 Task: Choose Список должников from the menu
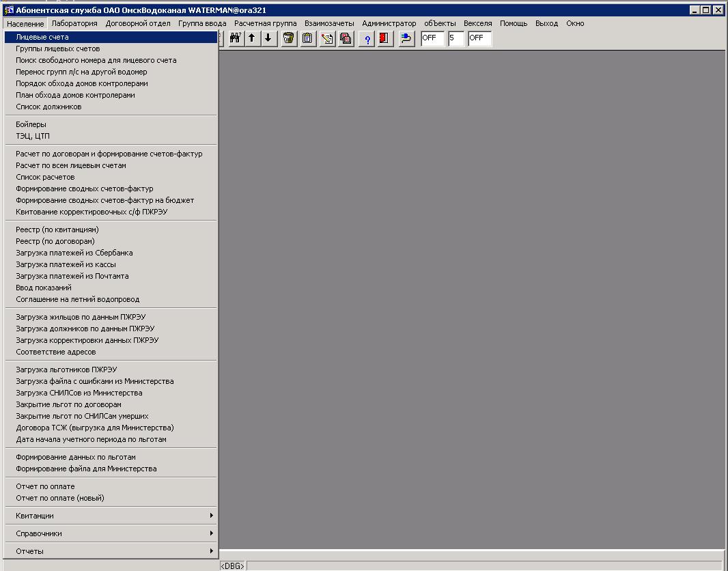click(x=48, y=107)
